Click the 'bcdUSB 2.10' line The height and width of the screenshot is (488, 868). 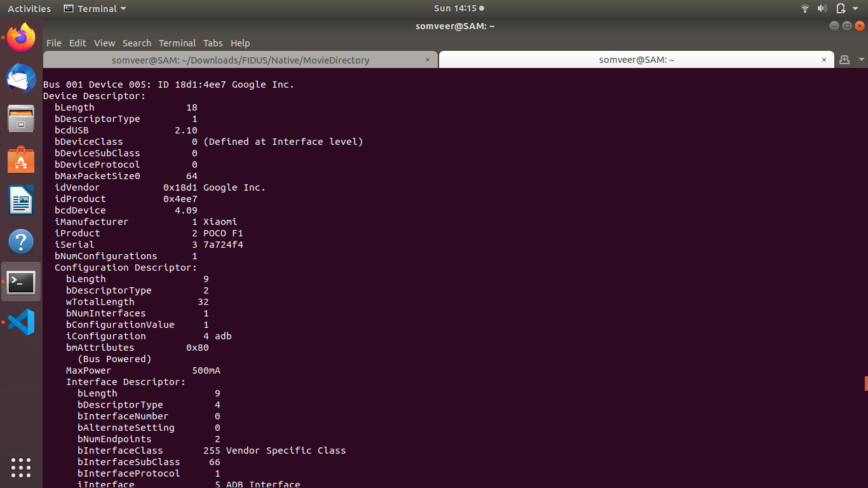tap(126, 130)
